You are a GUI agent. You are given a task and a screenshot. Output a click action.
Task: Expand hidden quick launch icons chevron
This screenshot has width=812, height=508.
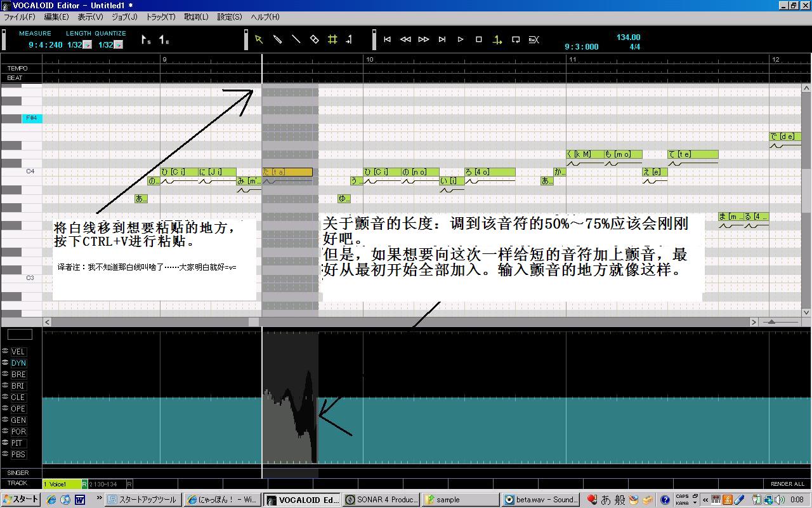[100, 499]
